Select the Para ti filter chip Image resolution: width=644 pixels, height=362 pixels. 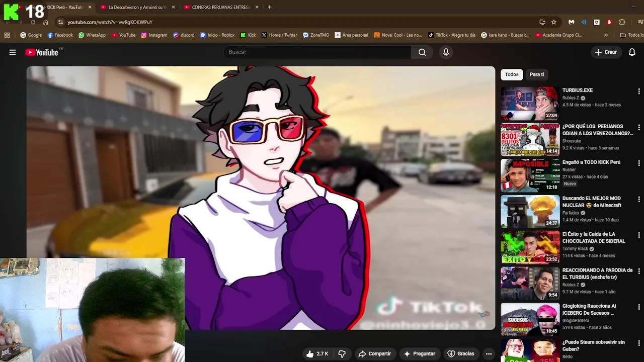(x=537, y=74)
